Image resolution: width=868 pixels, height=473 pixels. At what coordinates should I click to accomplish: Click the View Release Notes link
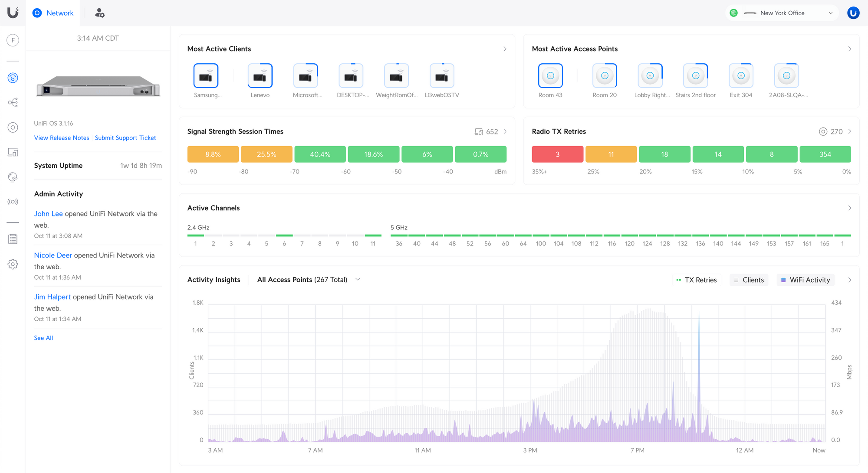click(x=61, y=137)
